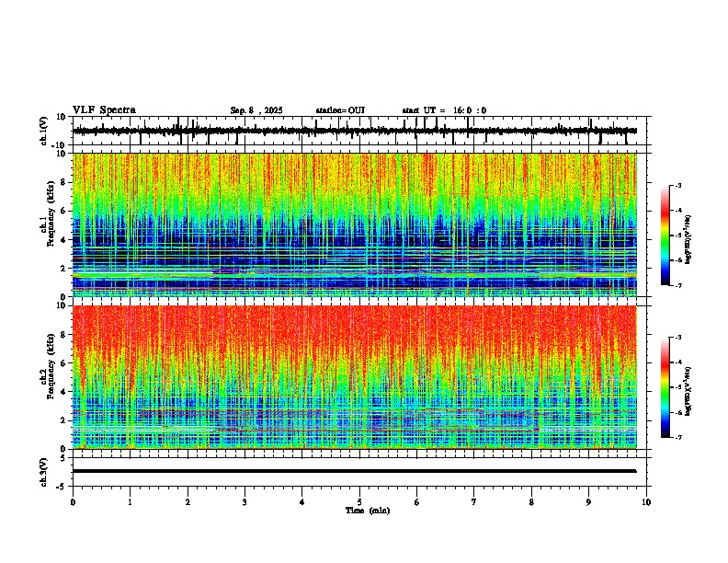The width and height of the screenshot is (728, 563).
Task: Click the ch.2 color bar log(PSD) label
Action: pos(688,391)
